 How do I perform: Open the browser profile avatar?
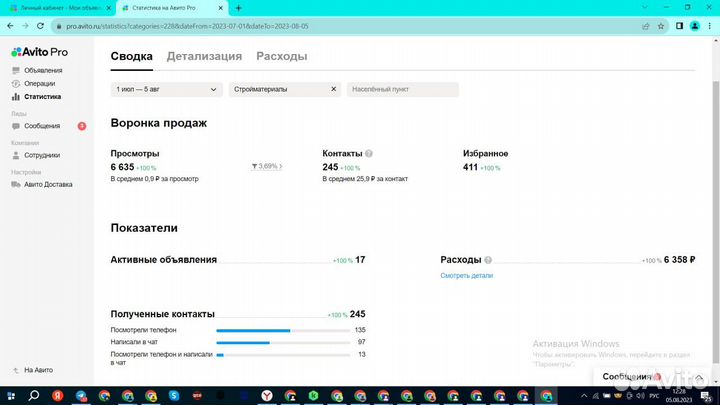point(695,26)
